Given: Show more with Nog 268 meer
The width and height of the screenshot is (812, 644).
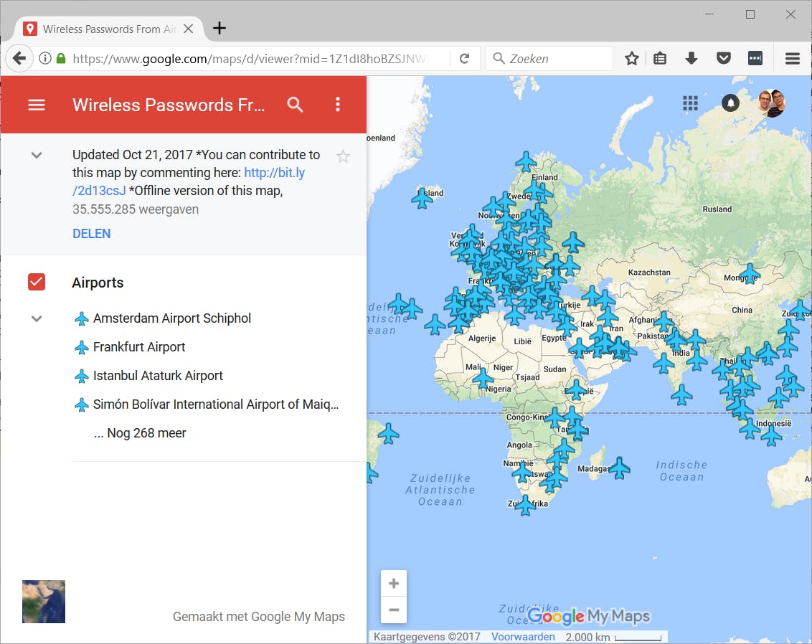Looking at the screenshot, I should click(x=140, y=432).
